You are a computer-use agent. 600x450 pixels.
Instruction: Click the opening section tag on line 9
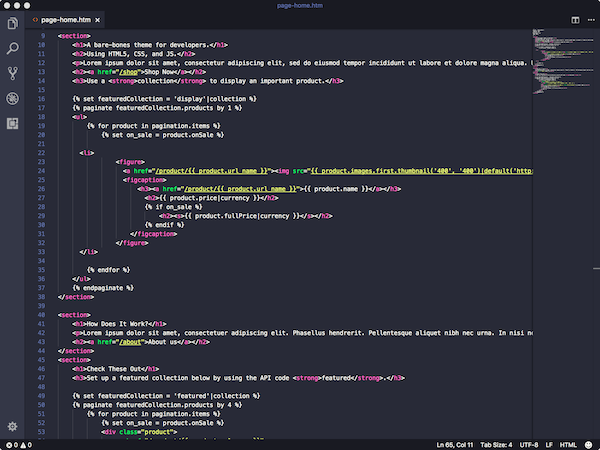point(74,36)
